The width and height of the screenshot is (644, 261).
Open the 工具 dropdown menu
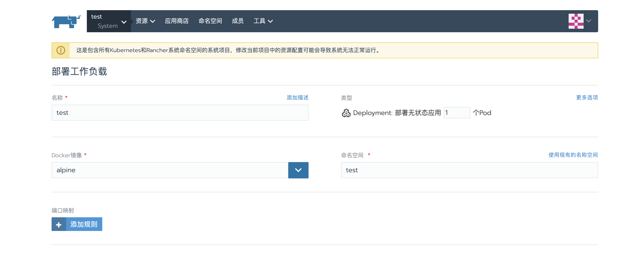[263, 21]
